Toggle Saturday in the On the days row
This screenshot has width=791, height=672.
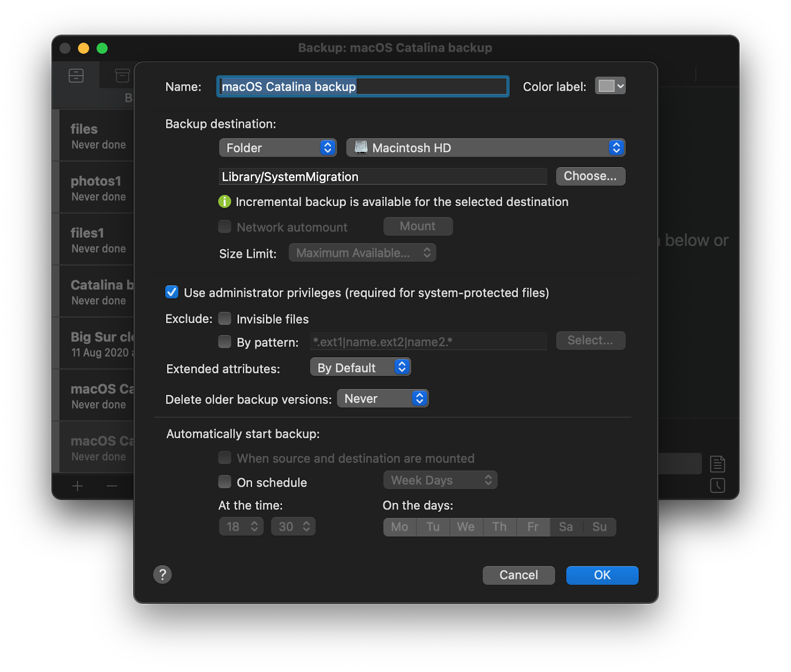[566, 527]
